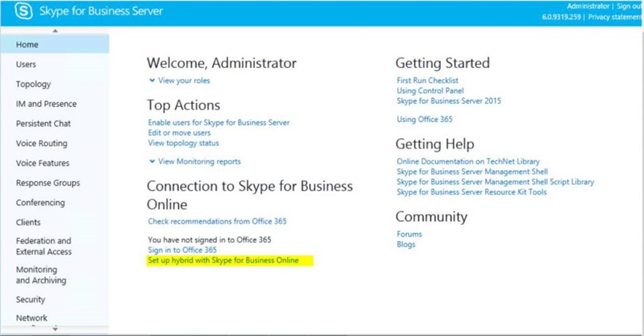Select Monitoring and Archiving
644x336 pixels.
point(41,275)
